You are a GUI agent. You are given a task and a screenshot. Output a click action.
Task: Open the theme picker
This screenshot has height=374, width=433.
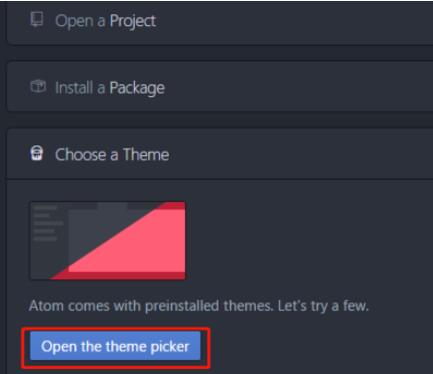point(115,346)
